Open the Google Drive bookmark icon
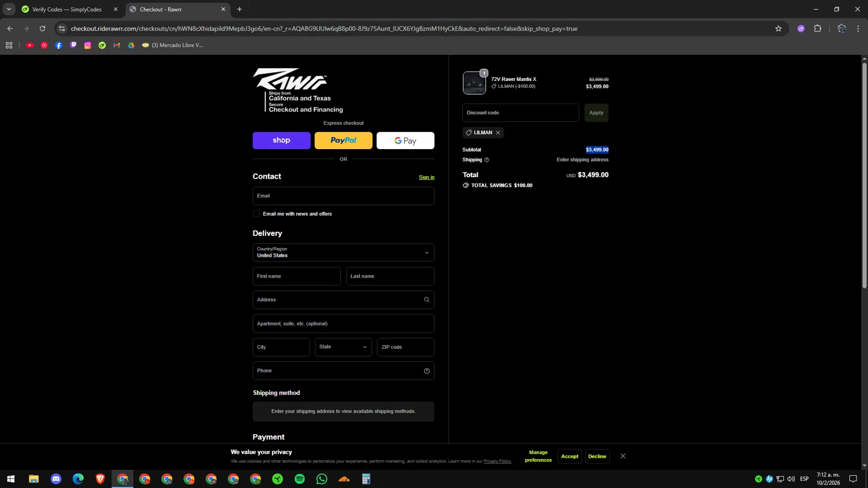 pyautogui.click(x=131, y=45)
